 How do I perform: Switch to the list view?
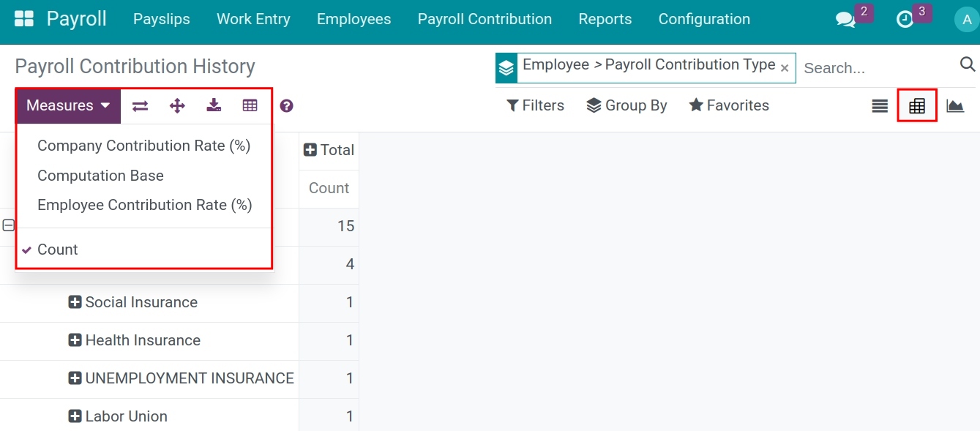pos(878,105)
